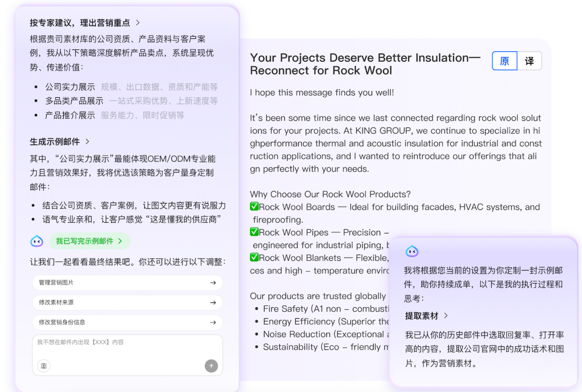Click arrow on 修改素材来源 row

pyautogui.click(x=213, y=303)
